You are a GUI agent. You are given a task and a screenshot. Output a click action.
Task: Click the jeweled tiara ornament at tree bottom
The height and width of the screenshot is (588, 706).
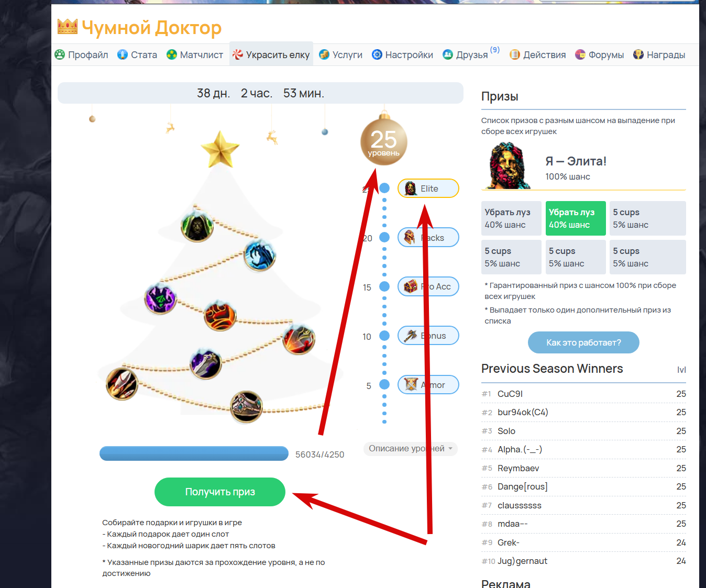[246, 407]
